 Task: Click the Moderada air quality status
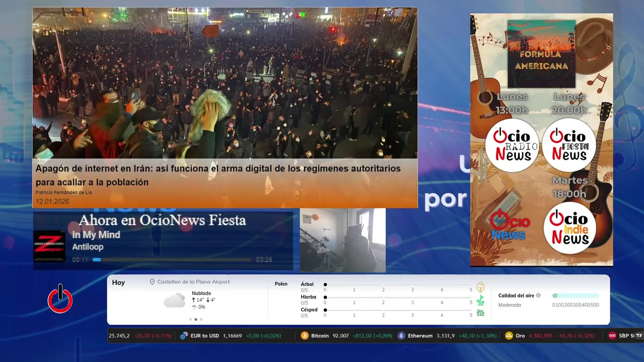[x=510, y=305]
